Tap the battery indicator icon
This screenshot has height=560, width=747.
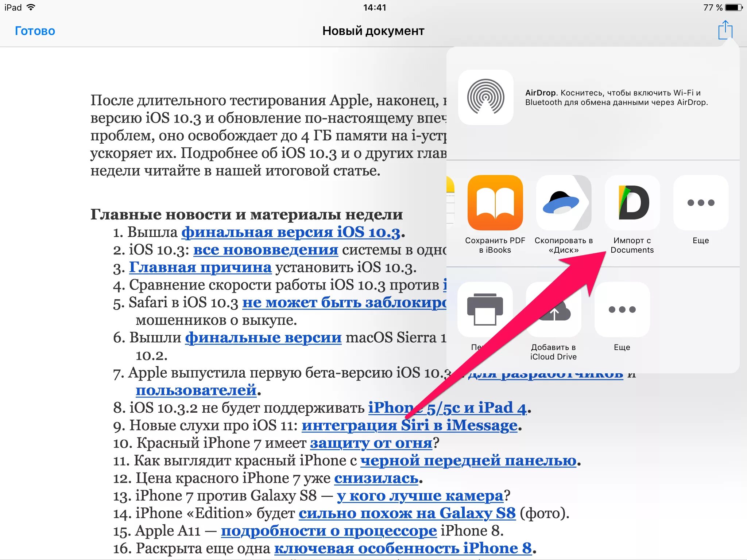point(734,7)
